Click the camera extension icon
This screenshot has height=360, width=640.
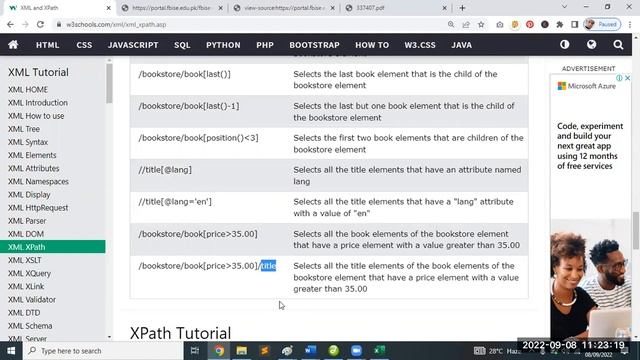pos(500,24)
